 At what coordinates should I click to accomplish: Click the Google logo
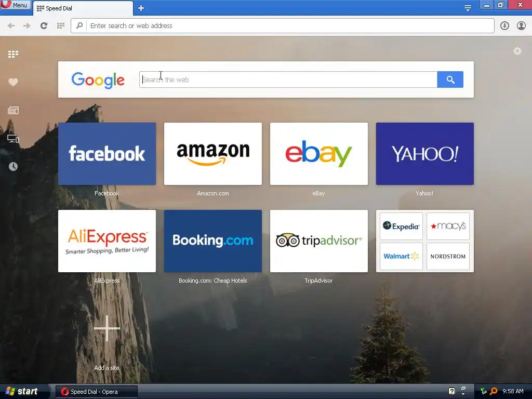[x=98, y=80]
